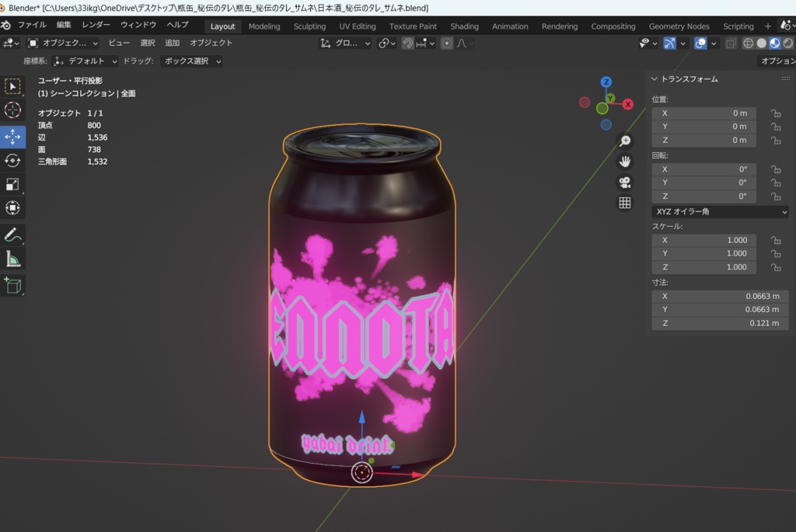Toggle lock for location X
The image size is (796, 532).
(776, 113)
